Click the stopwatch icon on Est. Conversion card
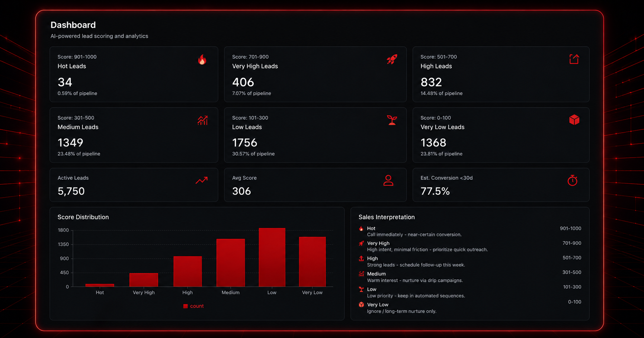Viewport: 644px width, 338px height. pos(572,180)
